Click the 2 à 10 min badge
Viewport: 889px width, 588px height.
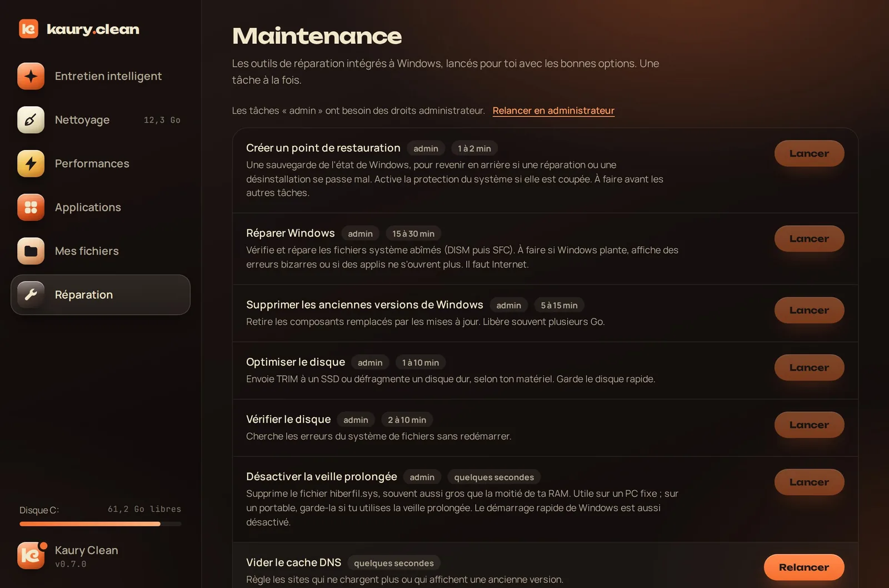click(x=407, y=420)
